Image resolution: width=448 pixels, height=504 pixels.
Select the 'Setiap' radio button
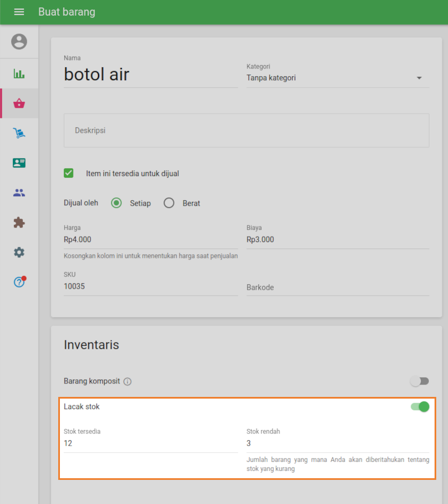point(116,203)
